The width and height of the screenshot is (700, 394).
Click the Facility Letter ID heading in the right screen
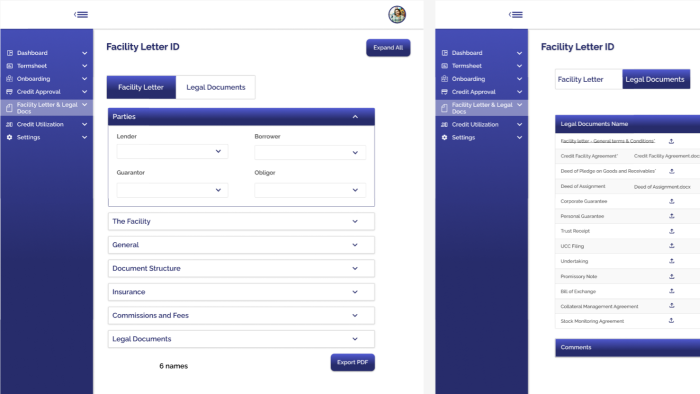[577, 47]
